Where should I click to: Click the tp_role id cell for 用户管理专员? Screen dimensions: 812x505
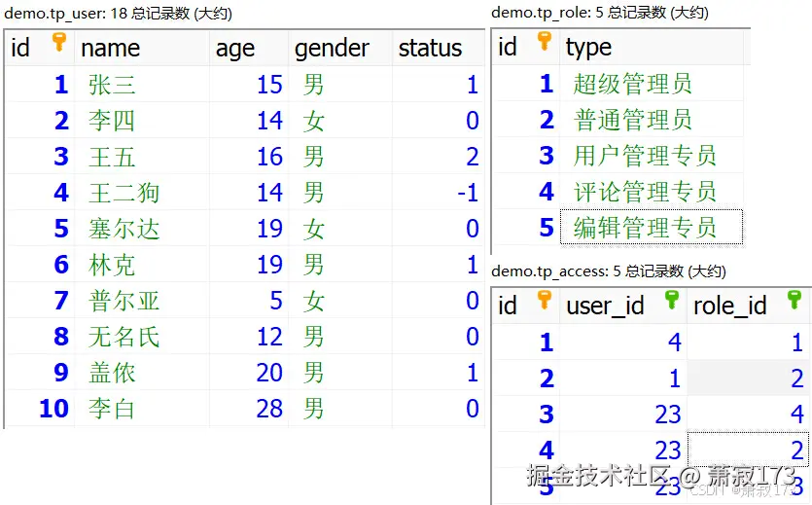click(526, 156)
